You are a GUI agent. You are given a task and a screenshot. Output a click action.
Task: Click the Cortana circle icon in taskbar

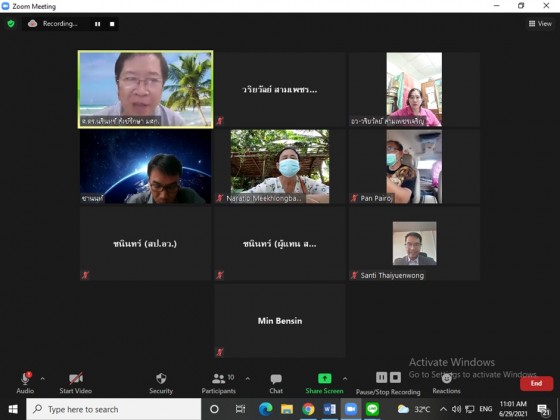pyautogui.click(x=214, y=409)
